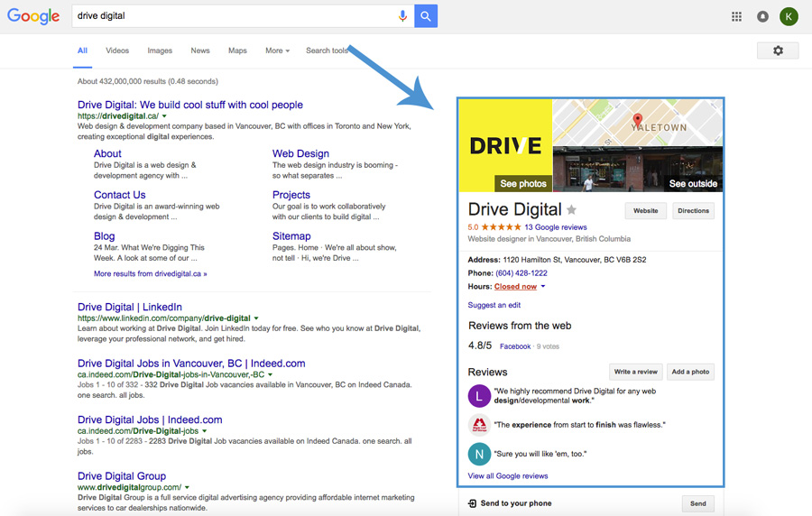The width and height of the screenshot is (812, 516).
Task: Expand the drivedigitalgroup.com URL dropdown arrow
Action: point(187,487)
